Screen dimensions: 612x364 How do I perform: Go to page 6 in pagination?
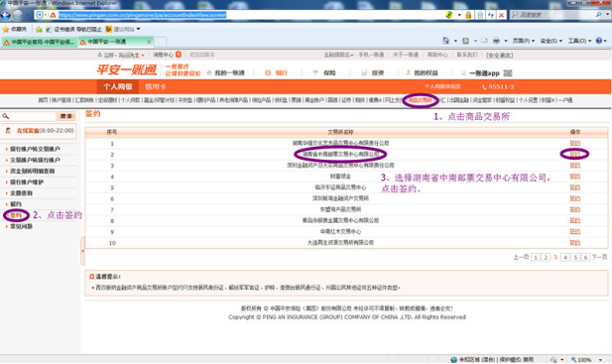pyautogui.click(x=585, y=257)
